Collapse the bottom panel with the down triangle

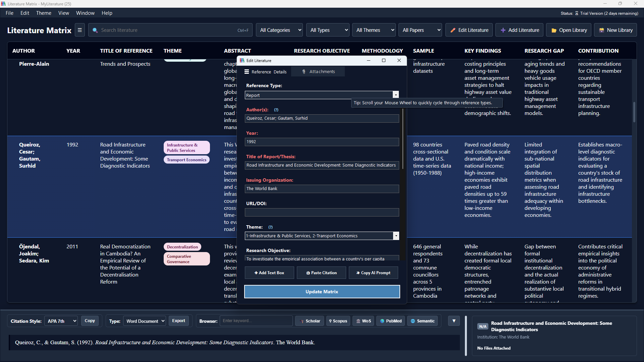point(454,321)
